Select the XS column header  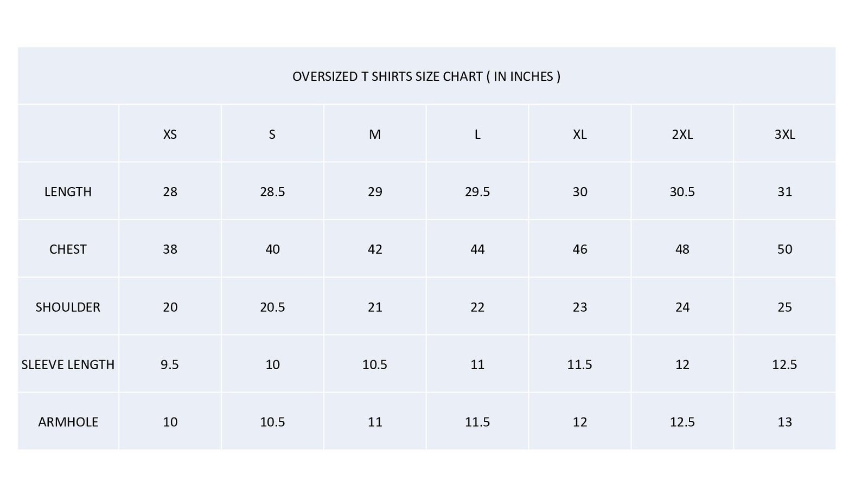click(170, 134)
